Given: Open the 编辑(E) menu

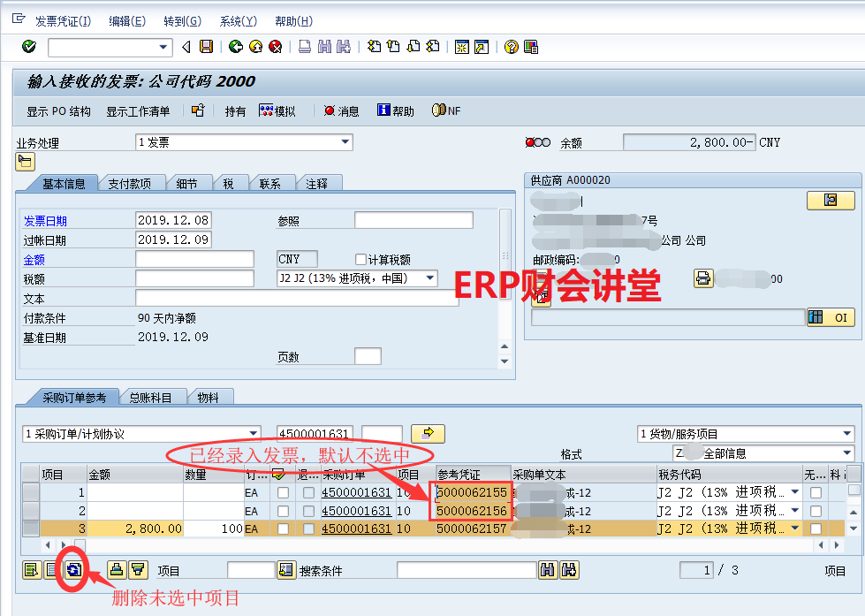Looking at the screenshot, I should click(x=126, y=21).
